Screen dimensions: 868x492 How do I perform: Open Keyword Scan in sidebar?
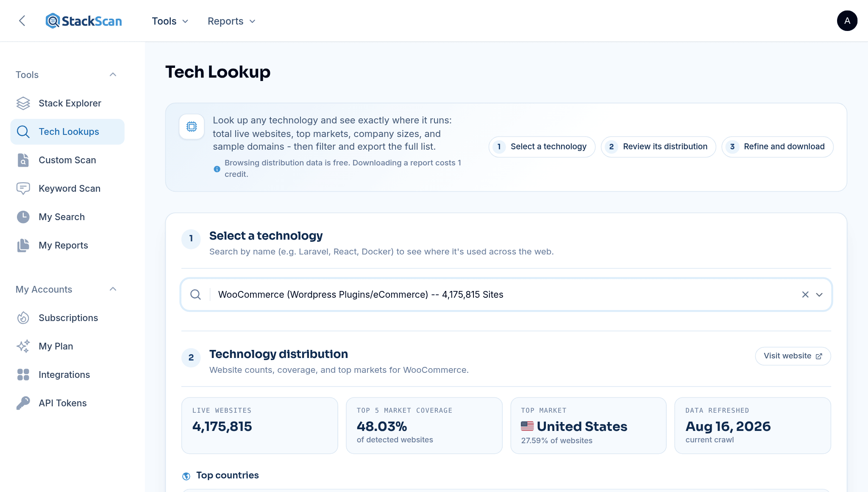67,188
